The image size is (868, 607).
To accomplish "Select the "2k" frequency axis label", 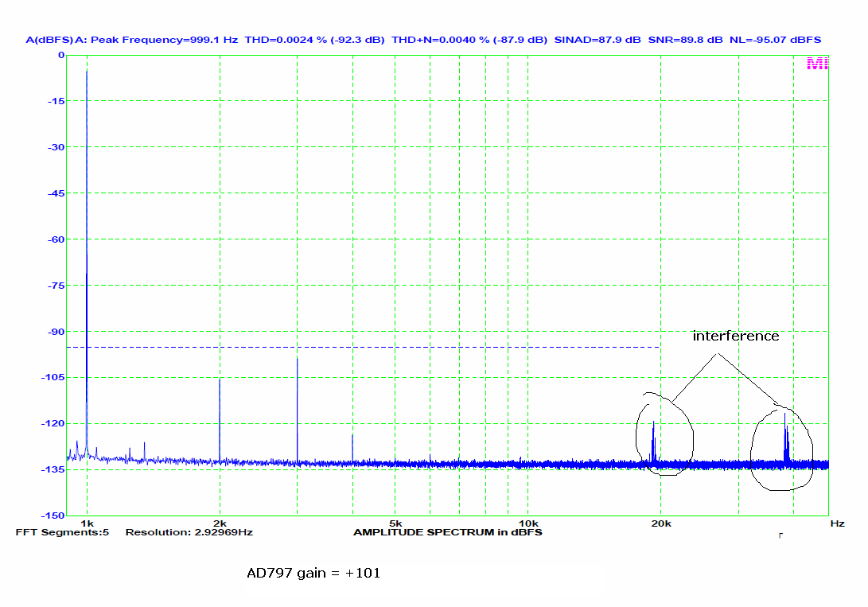I will click(220, 523).
